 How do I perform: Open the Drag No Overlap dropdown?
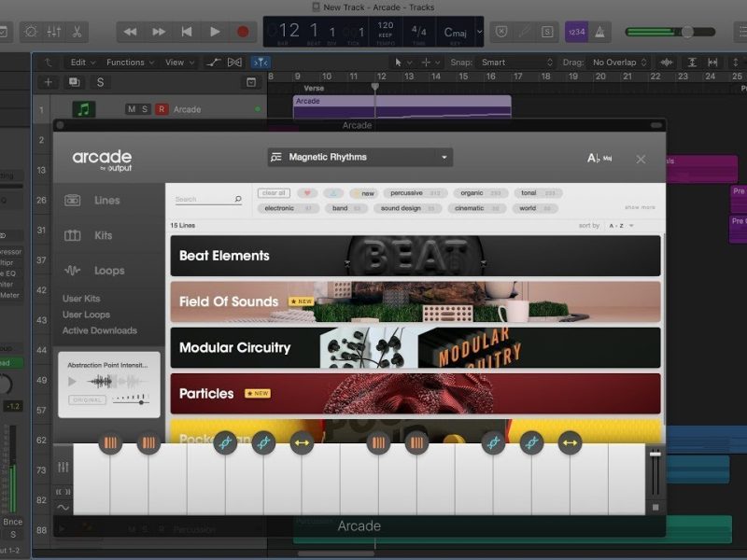[619, 63]
